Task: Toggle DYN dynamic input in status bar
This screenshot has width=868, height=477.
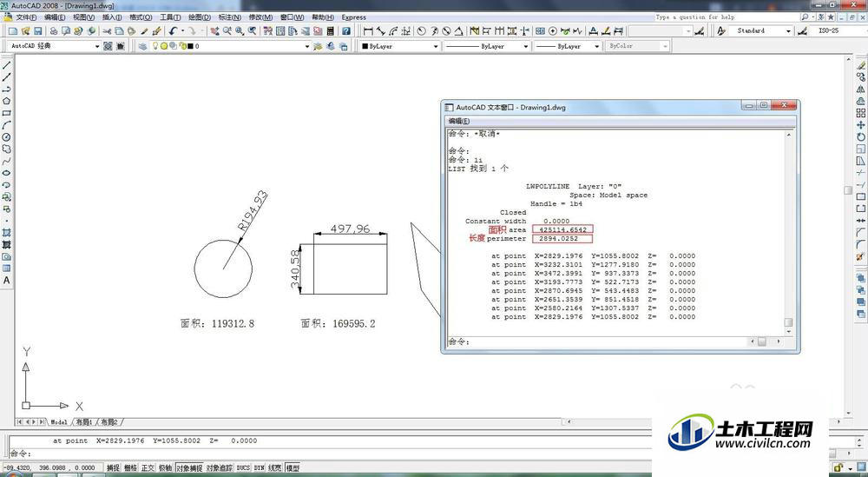Action: (259, 468)
